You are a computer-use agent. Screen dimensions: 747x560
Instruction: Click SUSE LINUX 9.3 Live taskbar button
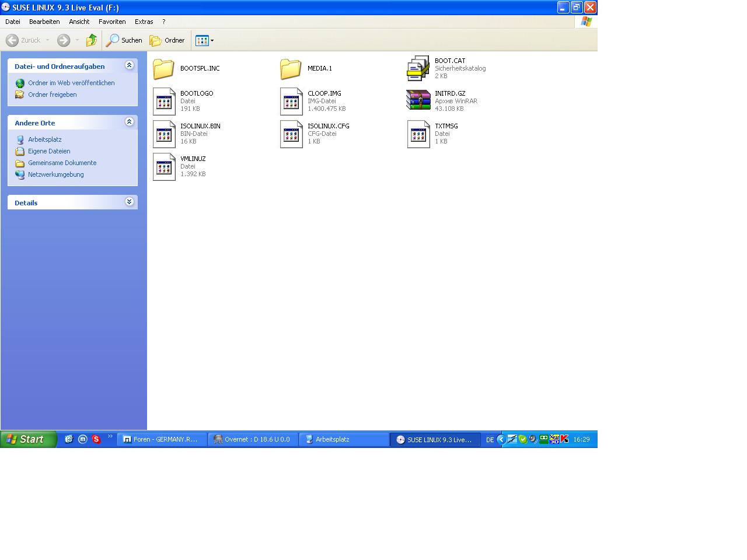[x=435, y=439]
